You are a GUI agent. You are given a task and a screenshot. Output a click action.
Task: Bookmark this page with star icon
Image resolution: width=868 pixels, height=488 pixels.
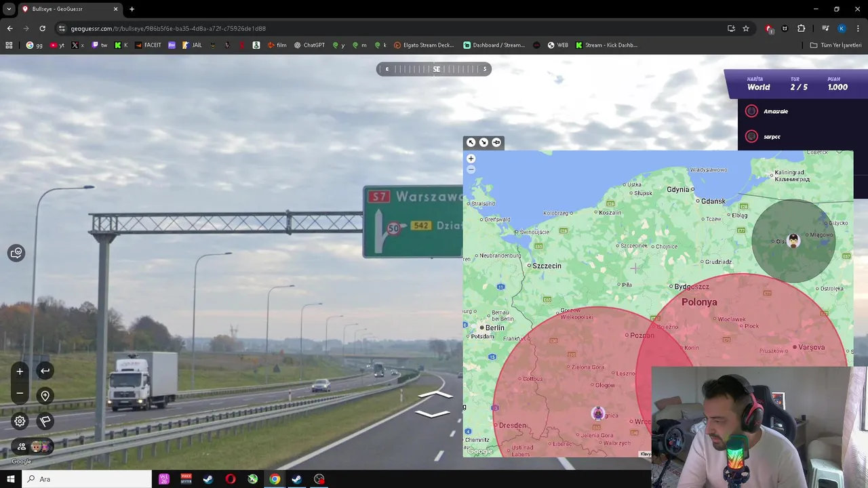pyautogui.click(x=746, y=28)
